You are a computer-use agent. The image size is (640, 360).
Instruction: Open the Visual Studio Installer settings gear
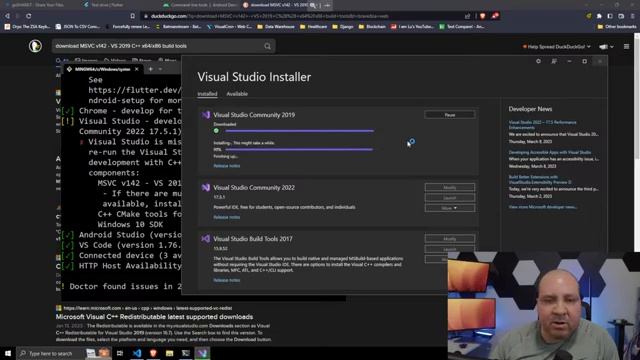click(x=538, y=61)
